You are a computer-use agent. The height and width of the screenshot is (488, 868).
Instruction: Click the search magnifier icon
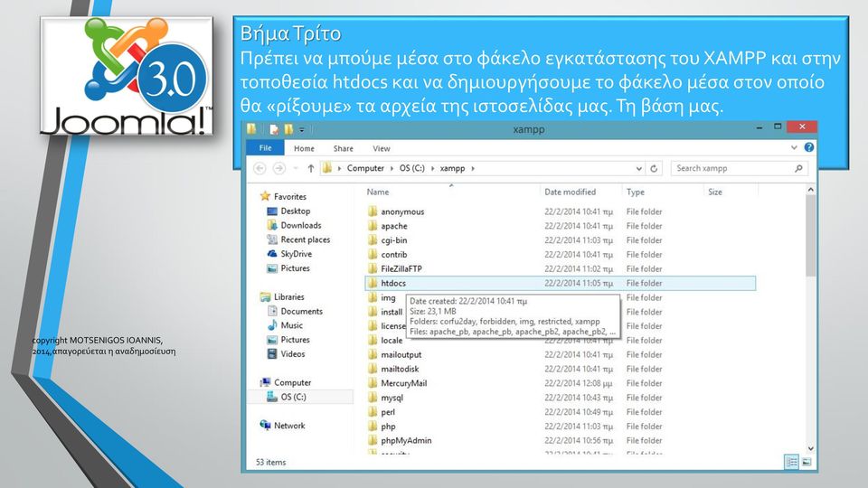[798, 168]
